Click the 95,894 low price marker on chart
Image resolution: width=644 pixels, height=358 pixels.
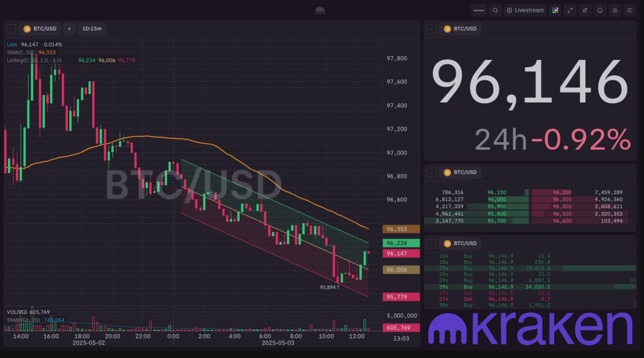[x=329, y=287]
